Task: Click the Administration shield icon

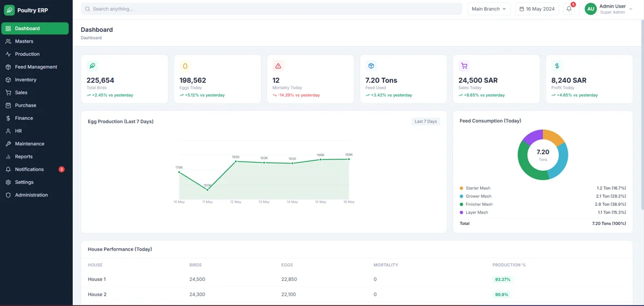Action: tap(8, 195)
